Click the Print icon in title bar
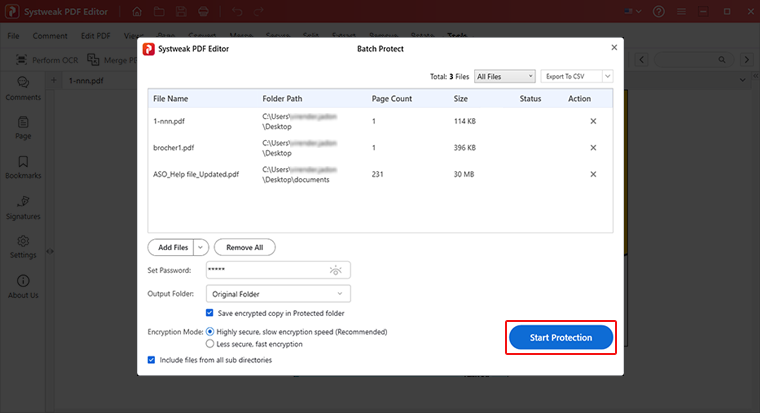The height and width of the screenshot is (413, 760). pos(203,11)
